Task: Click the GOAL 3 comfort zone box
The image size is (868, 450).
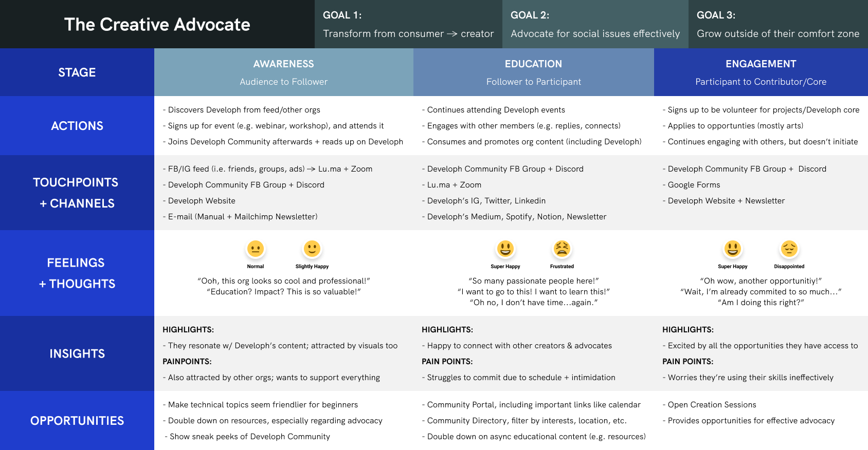Action: pyautogui.click(x=778, y=24)
